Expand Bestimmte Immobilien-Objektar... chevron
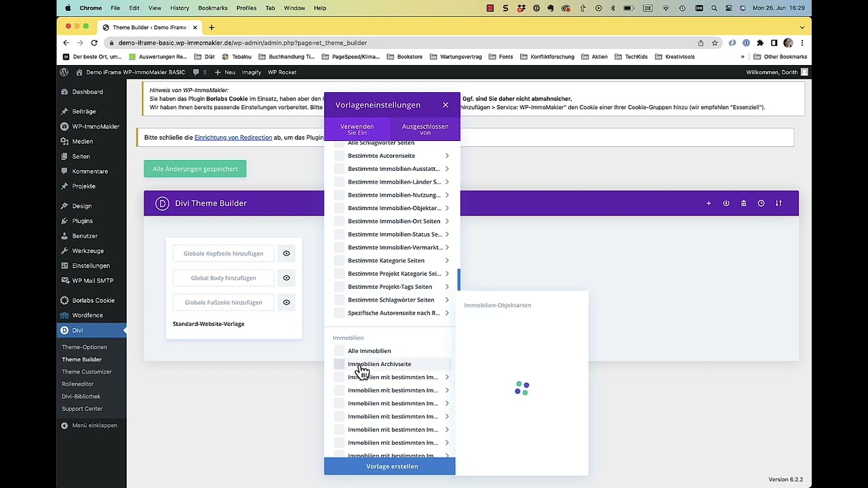Image resolution: width=868 pixels, height=488 pixels. click(447, 208)
